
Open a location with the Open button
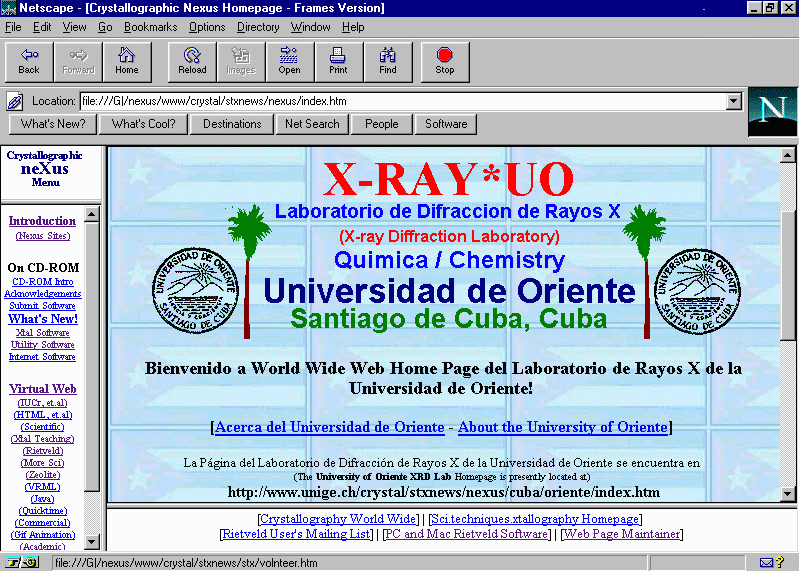tap(289, 62)
